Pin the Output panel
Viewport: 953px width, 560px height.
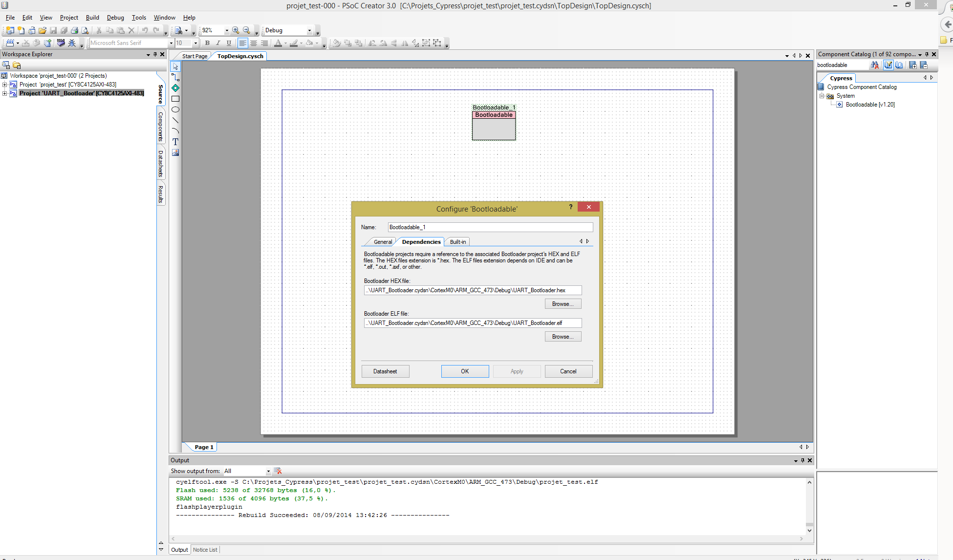[802, 460]
